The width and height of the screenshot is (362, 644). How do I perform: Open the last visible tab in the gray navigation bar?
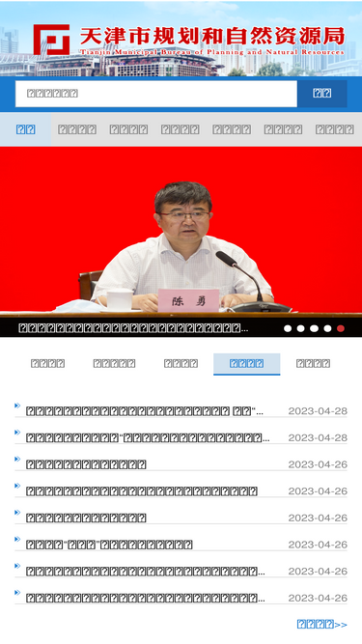coord(335,129)
